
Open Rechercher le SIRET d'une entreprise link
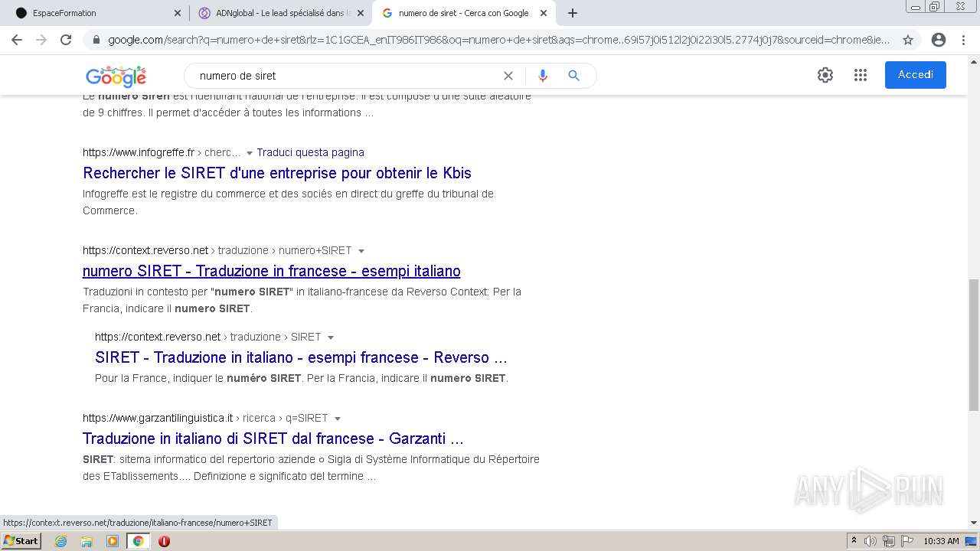coord(277,173)
